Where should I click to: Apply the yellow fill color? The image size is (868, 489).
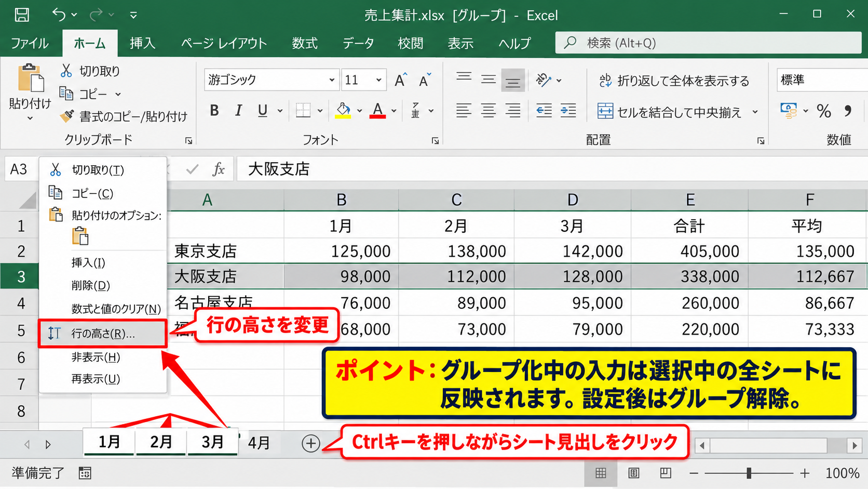tap(343, 110)
